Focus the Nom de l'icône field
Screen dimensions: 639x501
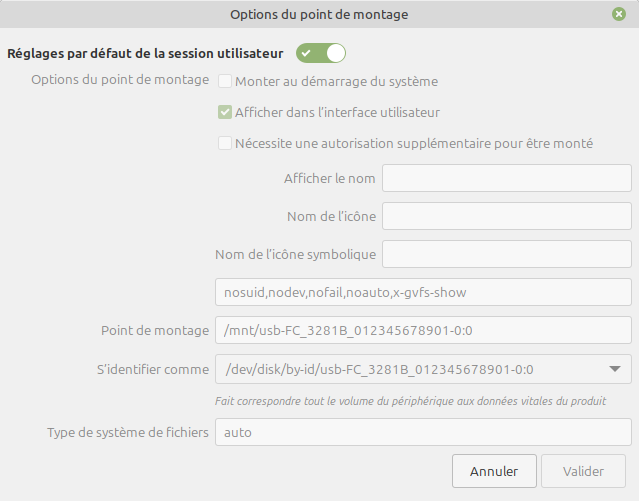[506, 216]
